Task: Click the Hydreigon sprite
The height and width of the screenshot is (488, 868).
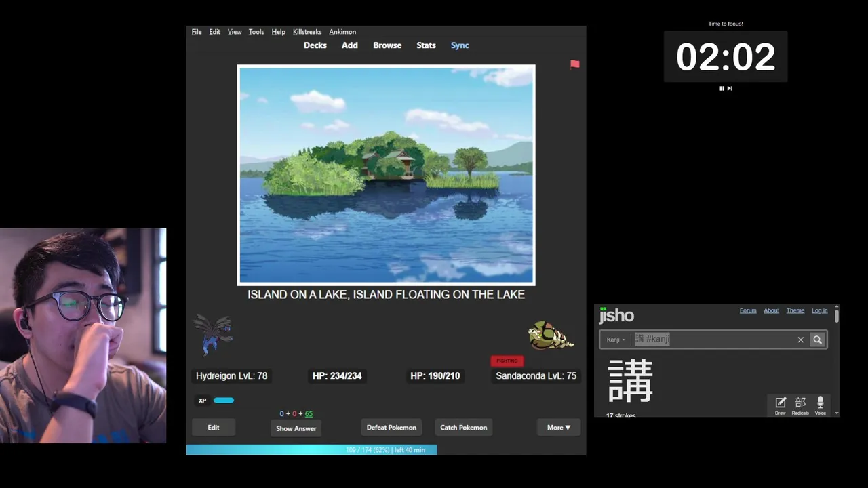Action: pos(214,334)
